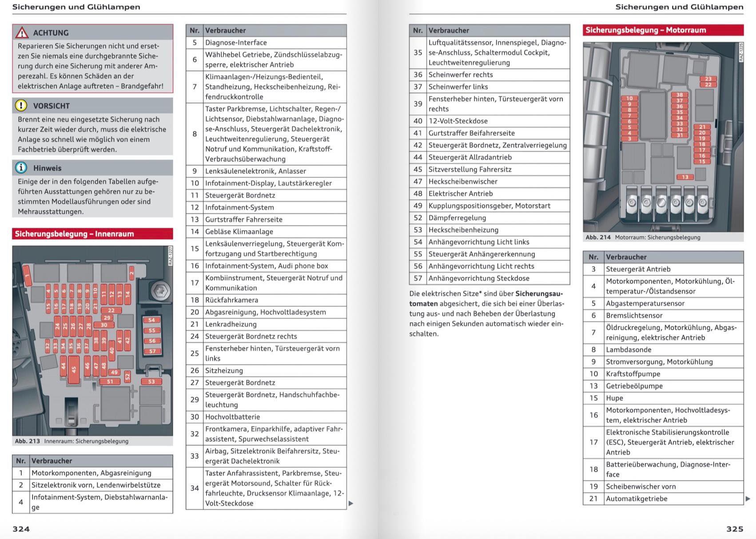Click the row Steuergerät Allradantrieb
Image resolution: width=756 pixels, height=539 pixels.
(x=489, y=157)
